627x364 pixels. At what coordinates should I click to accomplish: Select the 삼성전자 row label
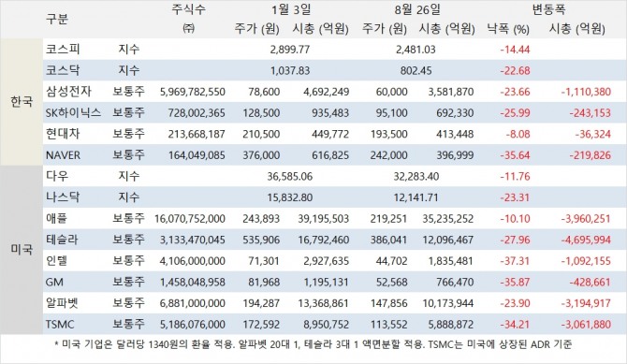pyautogui.click(x=68, y=92)
